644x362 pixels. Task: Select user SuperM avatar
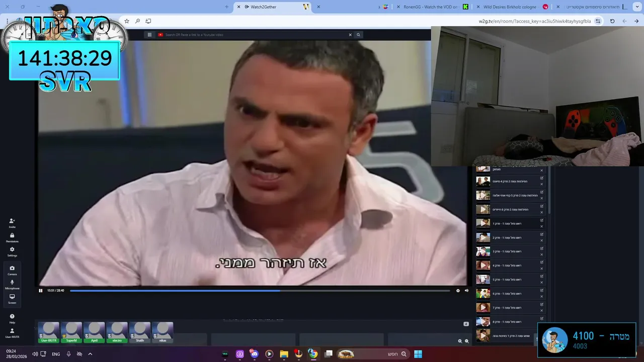[71, 332]
